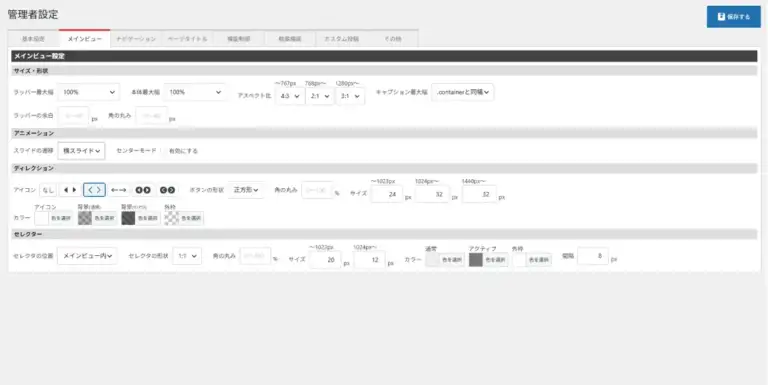Open the selector 通常 color picker
This screenshot has height=385, width=768.
(445, 260)
